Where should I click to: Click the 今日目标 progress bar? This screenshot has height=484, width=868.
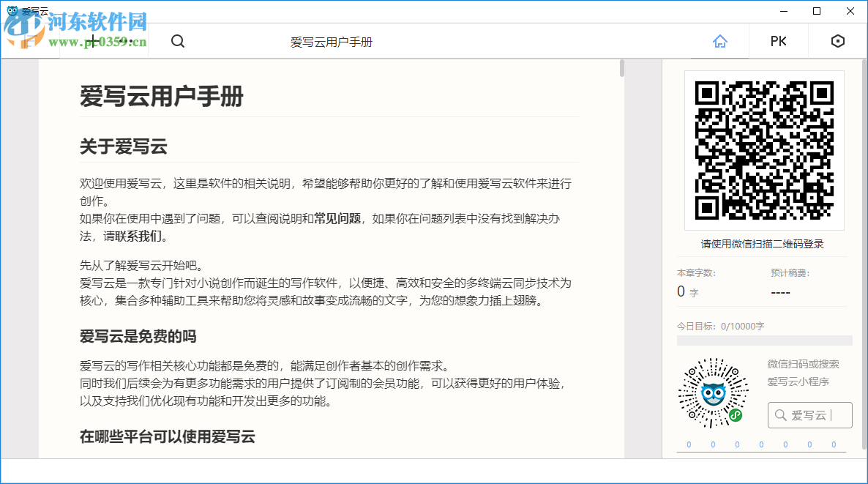click(764, 340)
